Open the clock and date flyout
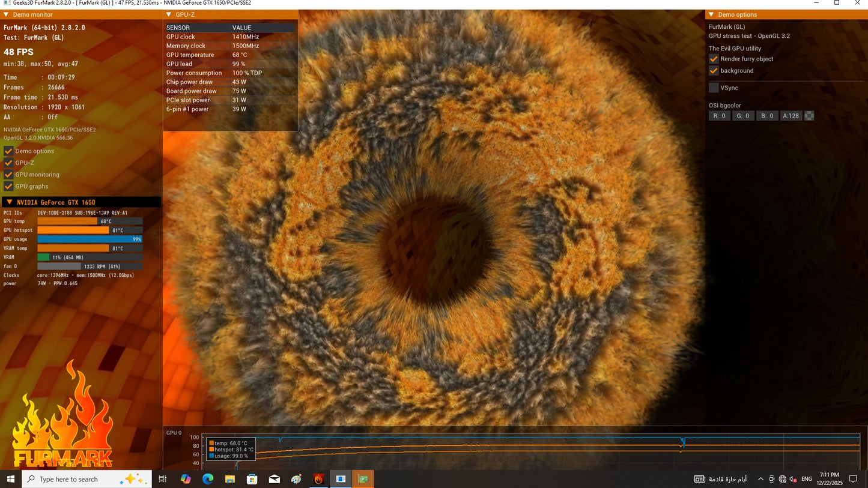Image resolution: width=868 pixels, height=488 pixels. pos(830,479)
